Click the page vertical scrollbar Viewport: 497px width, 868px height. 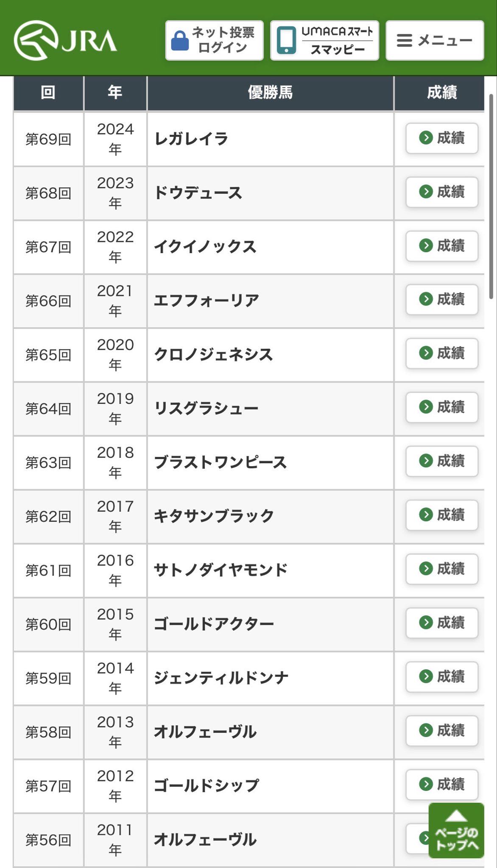pyautogui.click(x=491, y=197)
